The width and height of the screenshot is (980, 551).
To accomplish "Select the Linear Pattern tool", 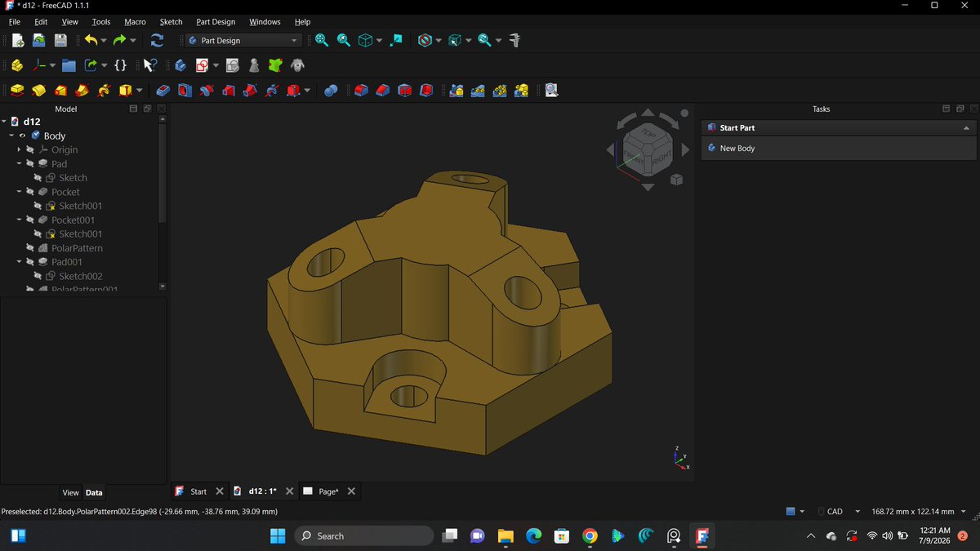I will (478, 91).
